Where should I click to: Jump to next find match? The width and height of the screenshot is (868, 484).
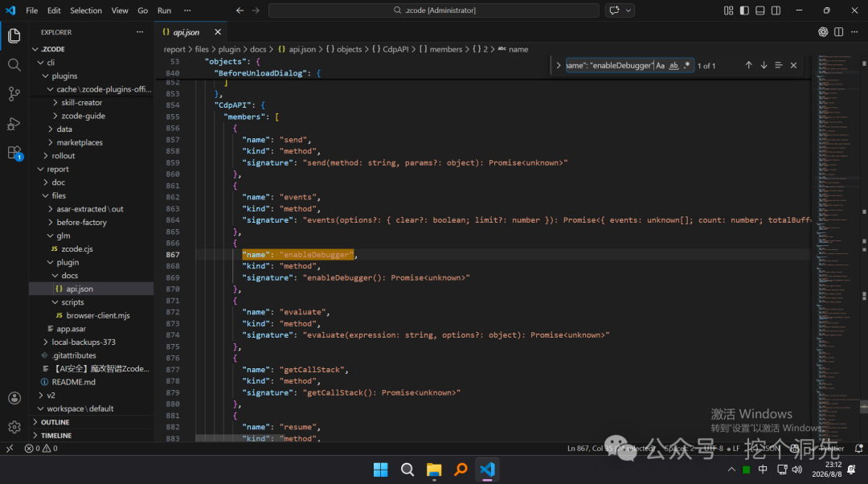click(764, 65)
